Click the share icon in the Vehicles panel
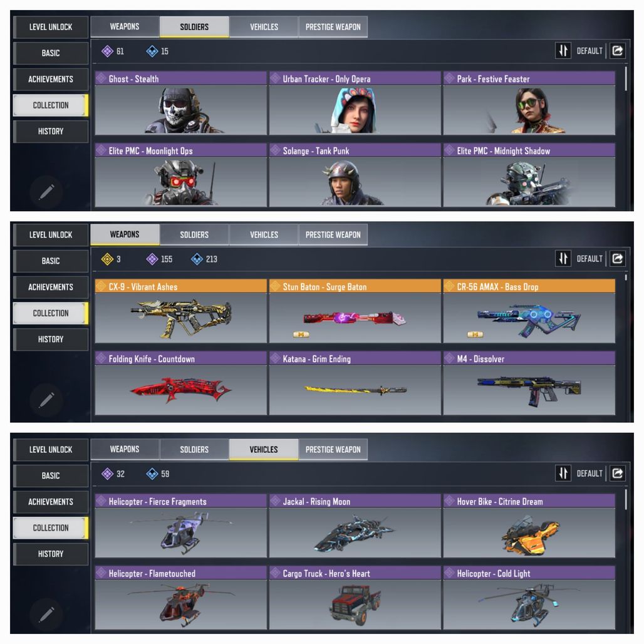This screenshot has height=644, width=644. tap(617, 474)
